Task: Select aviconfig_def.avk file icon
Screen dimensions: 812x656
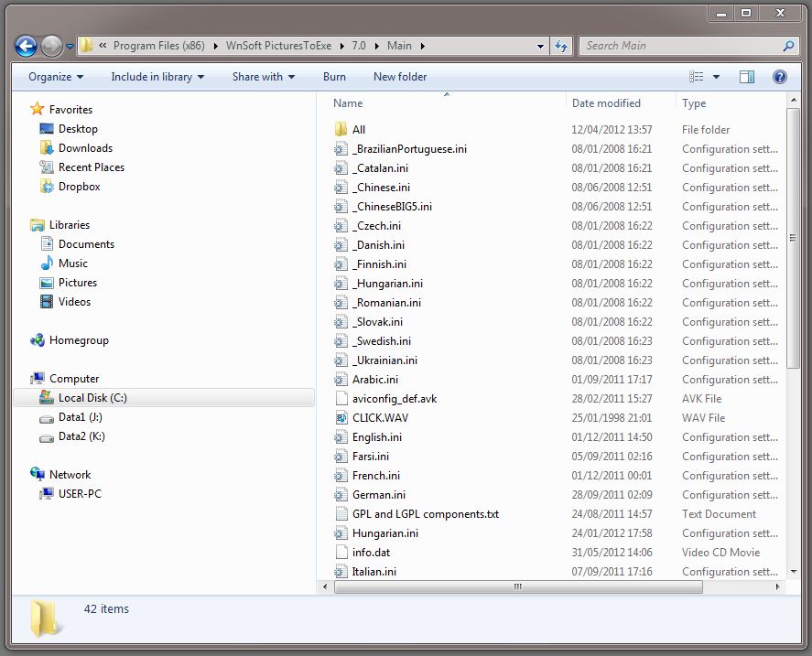Action: [341, 399]
